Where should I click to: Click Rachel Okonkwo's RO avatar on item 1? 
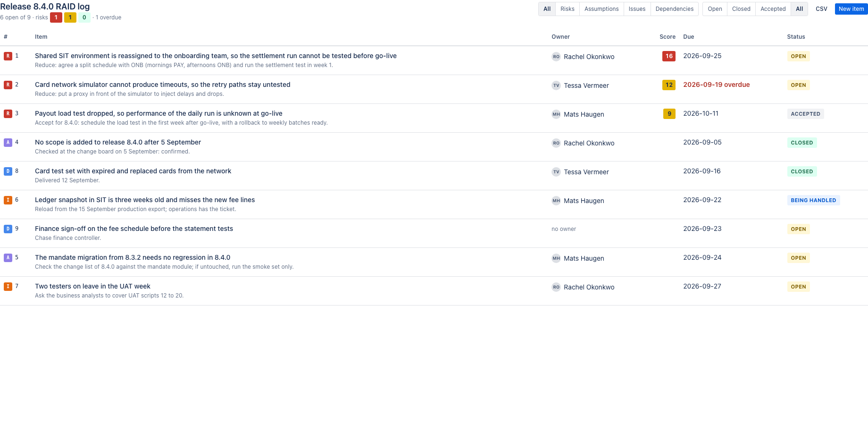(x=556, y=57)
